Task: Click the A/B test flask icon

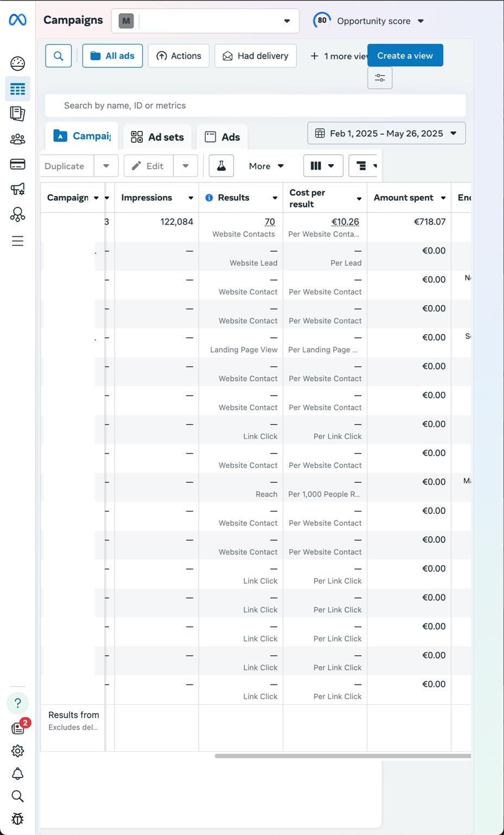Action: [x=222, y=166]
